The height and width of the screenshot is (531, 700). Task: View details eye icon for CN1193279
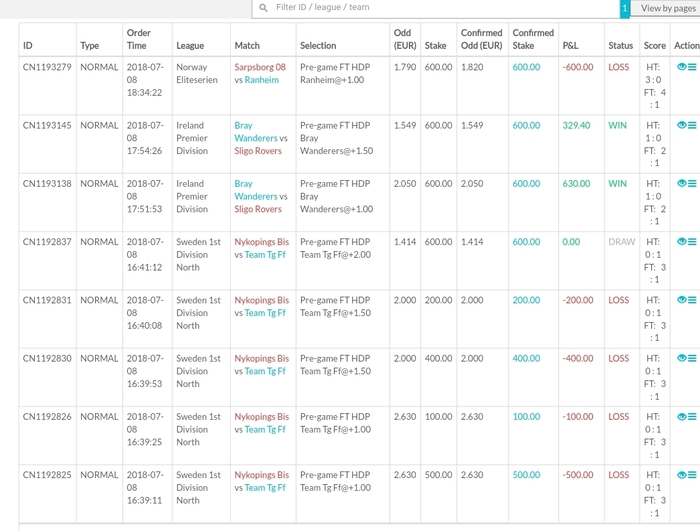coord(681,67)
